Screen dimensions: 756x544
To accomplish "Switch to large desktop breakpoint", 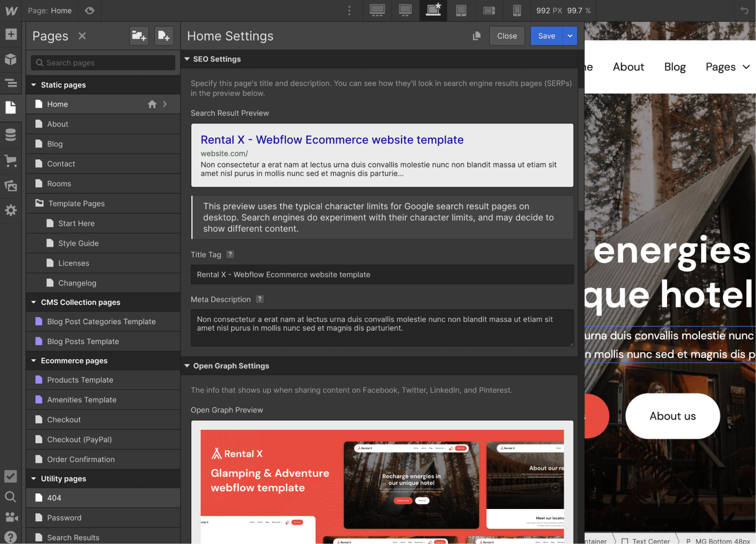I will (x=377, y=10).
